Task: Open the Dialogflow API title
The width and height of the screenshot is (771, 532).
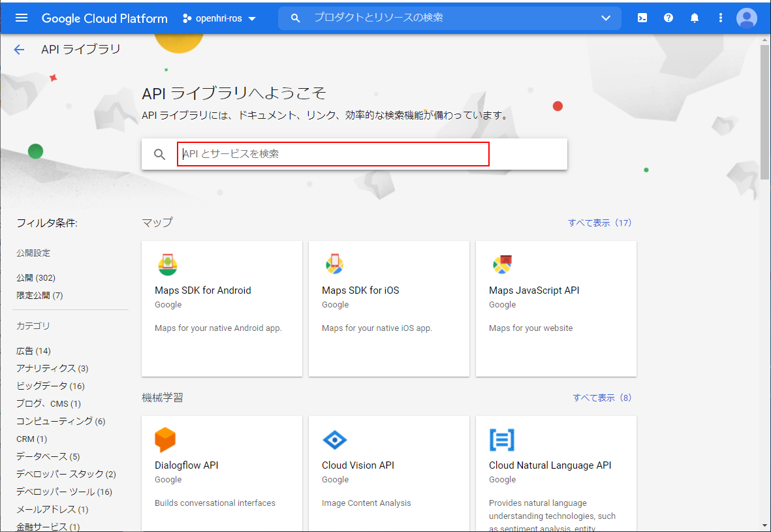Action: (x=186, y=465)
